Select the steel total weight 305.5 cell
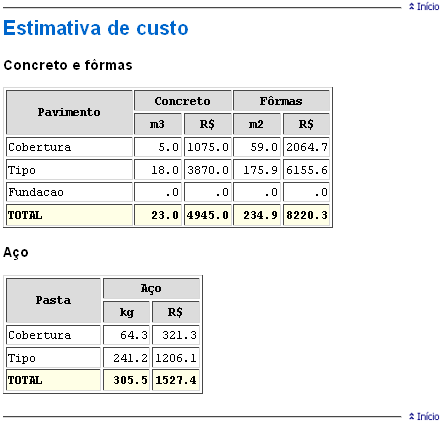This screenshot has width=440, height=423. click(126, 380)
